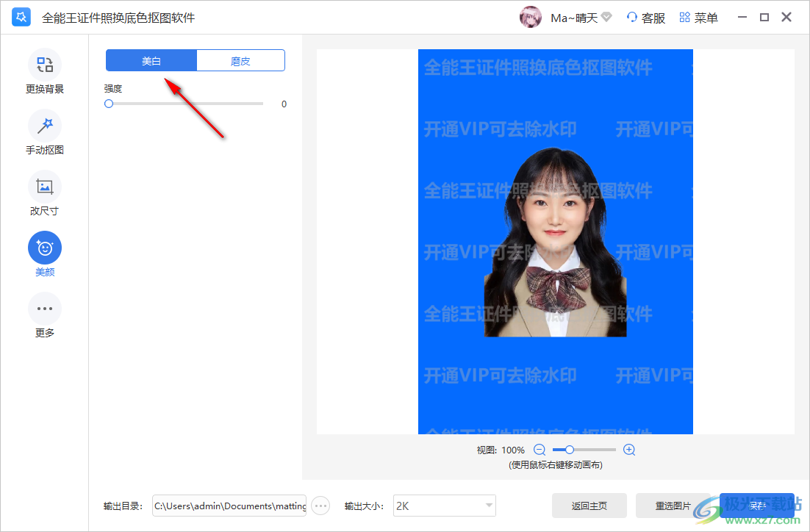
Task: Close the application window
Action: pos(786,17)
